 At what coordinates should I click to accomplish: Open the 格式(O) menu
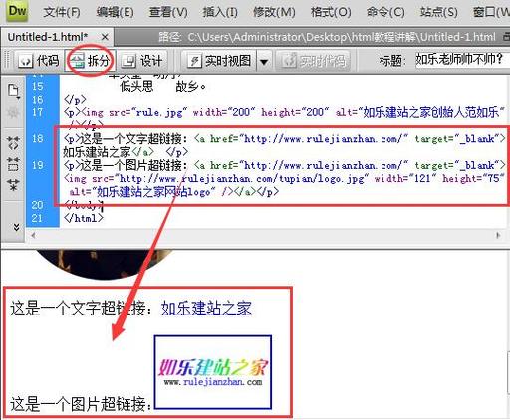click(x=331, y=12)
